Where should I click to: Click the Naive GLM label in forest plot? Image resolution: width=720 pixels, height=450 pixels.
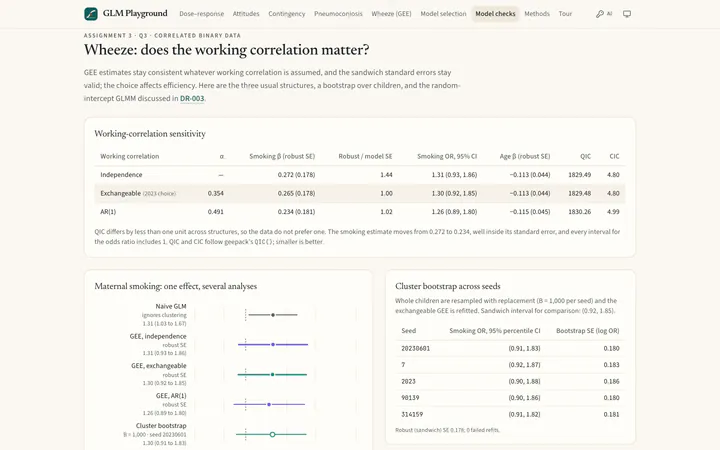pos(171,306)
